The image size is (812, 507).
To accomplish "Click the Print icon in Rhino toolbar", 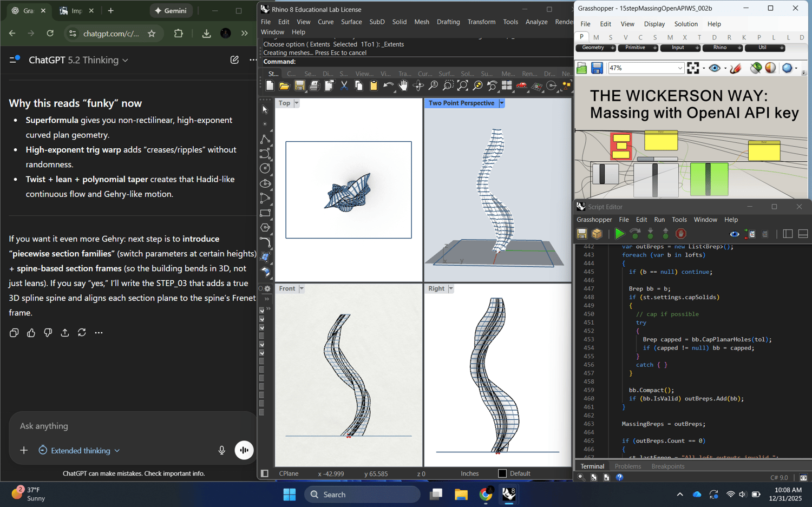I will click(314, 86).
